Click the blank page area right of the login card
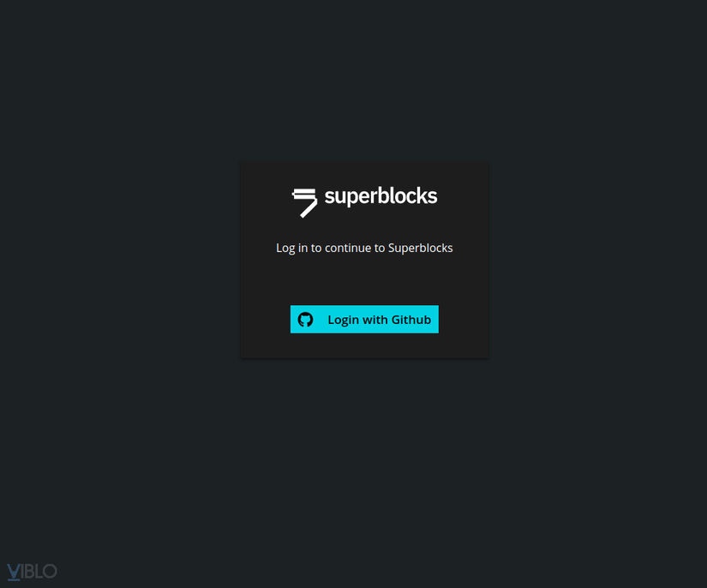 pos(598,260)
